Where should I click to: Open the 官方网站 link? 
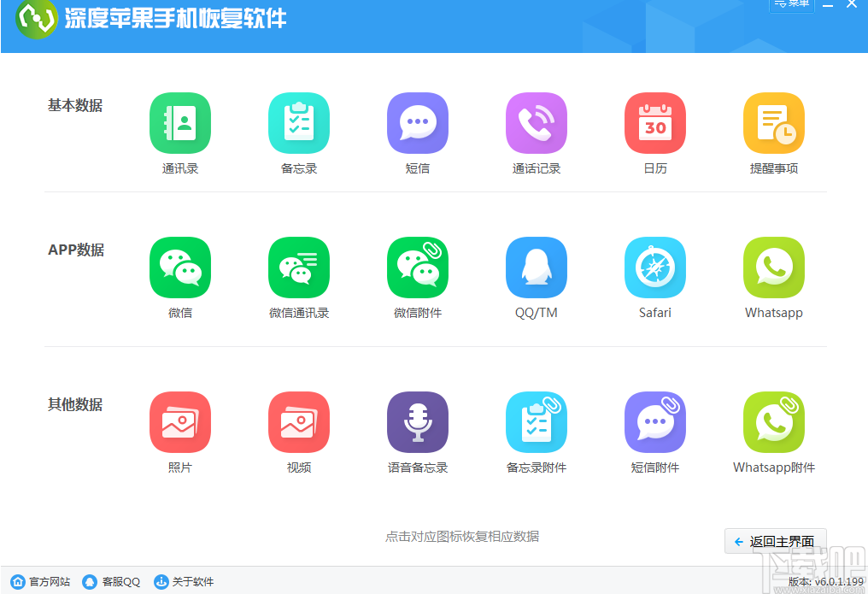40,582
